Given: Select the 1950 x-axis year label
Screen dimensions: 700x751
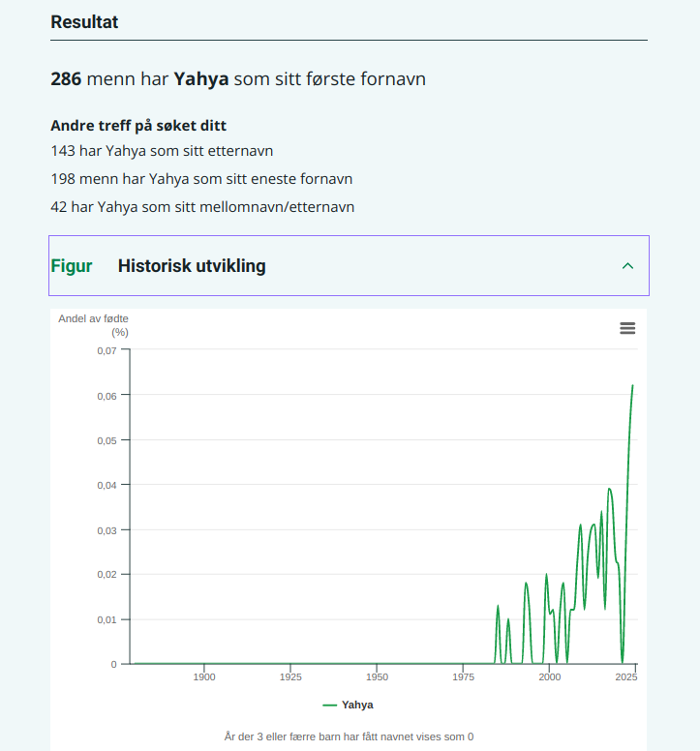Looking at the screenshot, I should [377, 677].
